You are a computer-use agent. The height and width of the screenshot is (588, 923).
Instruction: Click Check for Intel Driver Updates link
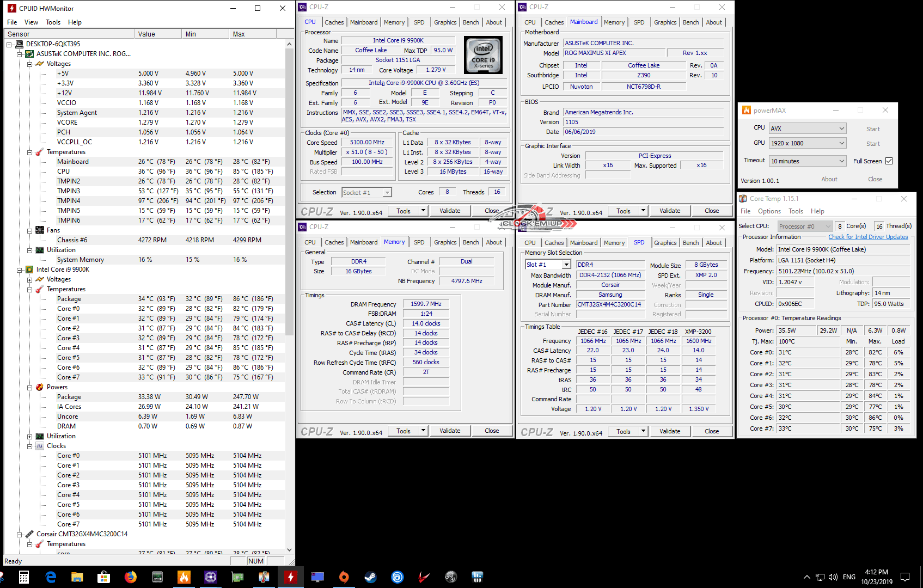tap(868, 237)
